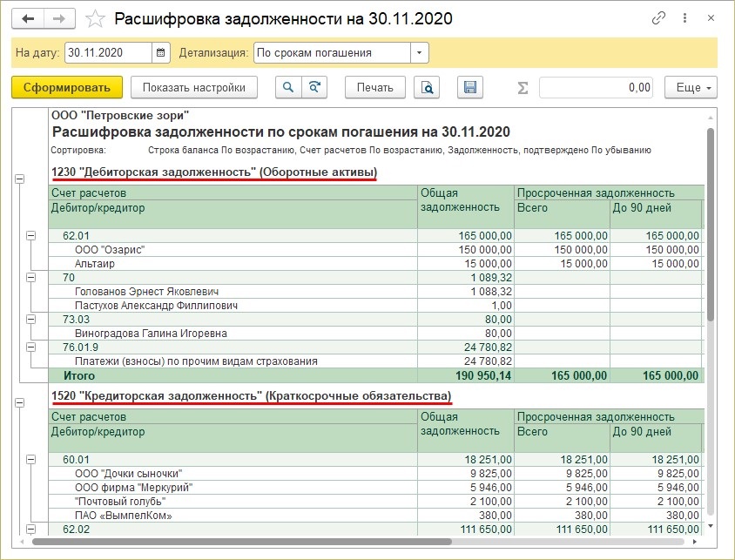The height and width of the screenshot is (560, 735).
Task: Collapse the account 70 group
Action: click(31, 278)
